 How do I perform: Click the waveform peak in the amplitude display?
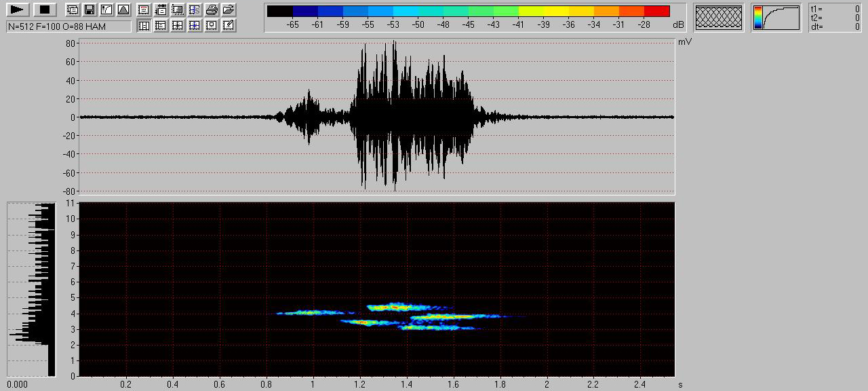click(393, 43)
